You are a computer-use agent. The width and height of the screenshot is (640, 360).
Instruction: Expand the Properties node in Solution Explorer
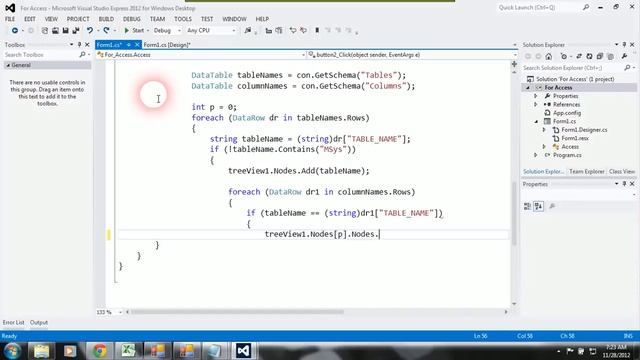coord(536,96)
